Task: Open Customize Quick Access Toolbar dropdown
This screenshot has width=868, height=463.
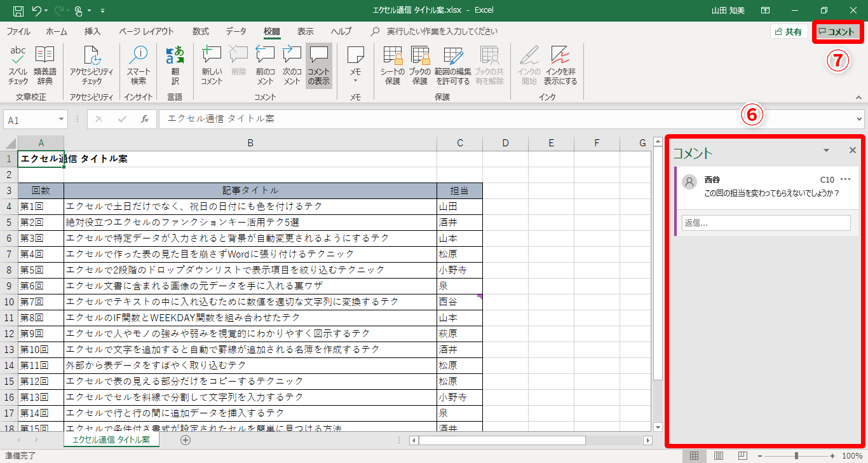Action: (x=103, y=11)
